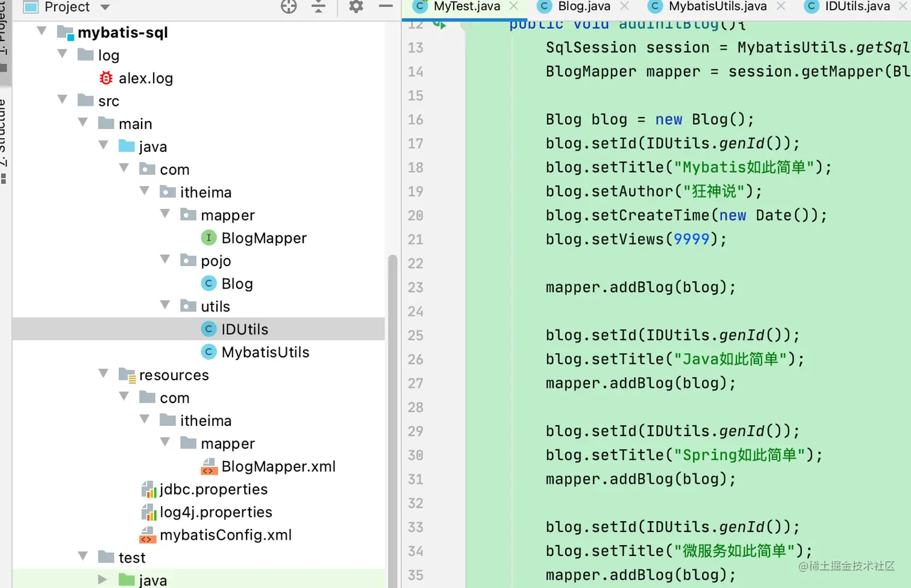Image resolution: width=911 pixels, height=588 pixels.
Task: Click line number 23 in the gutter
Action: [x=416, y=287]
